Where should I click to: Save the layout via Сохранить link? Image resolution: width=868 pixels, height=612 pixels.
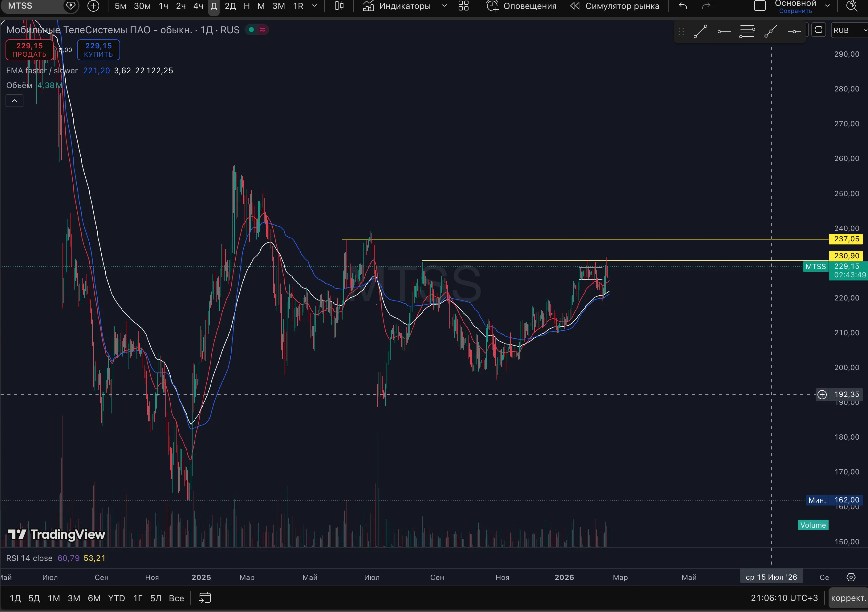coord(795,11)
